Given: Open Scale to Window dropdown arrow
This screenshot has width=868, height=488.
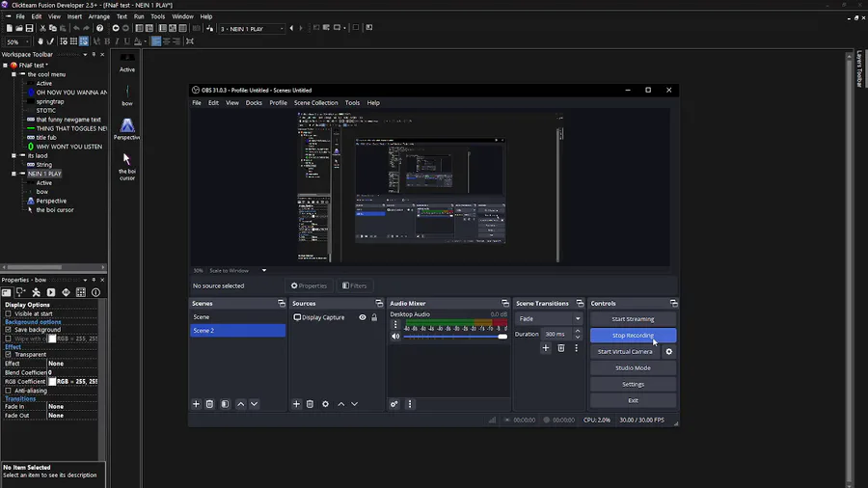Looking at the screenshot, I should pyautogui.click(x=264, y=271).
